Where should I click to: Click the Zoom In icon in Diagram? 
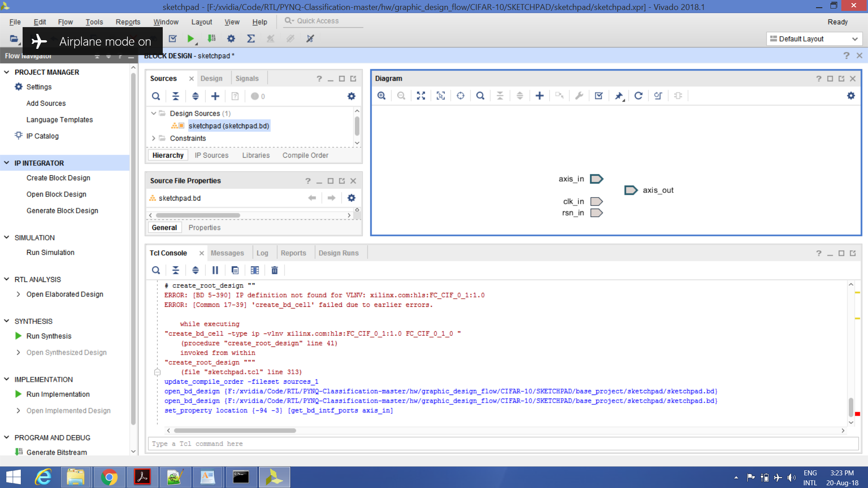(x=381, y=96)
